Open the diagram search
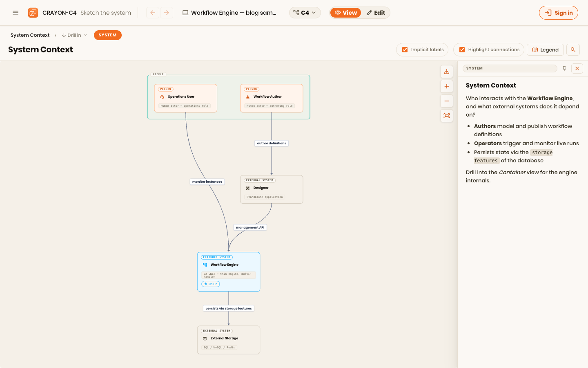588x368 pixels. click(573, 49)
